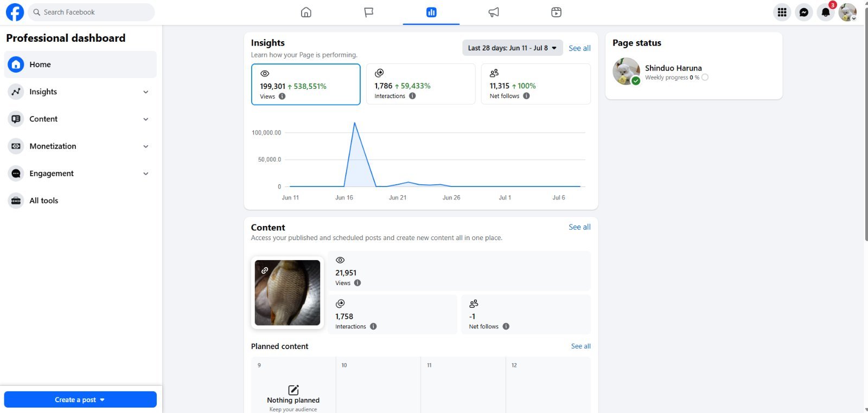Image resolution: width=868 pixels, height=413 pixels.
Task: Open the Pages flag icon in top navigation
Action: click(x=369, y=12)
